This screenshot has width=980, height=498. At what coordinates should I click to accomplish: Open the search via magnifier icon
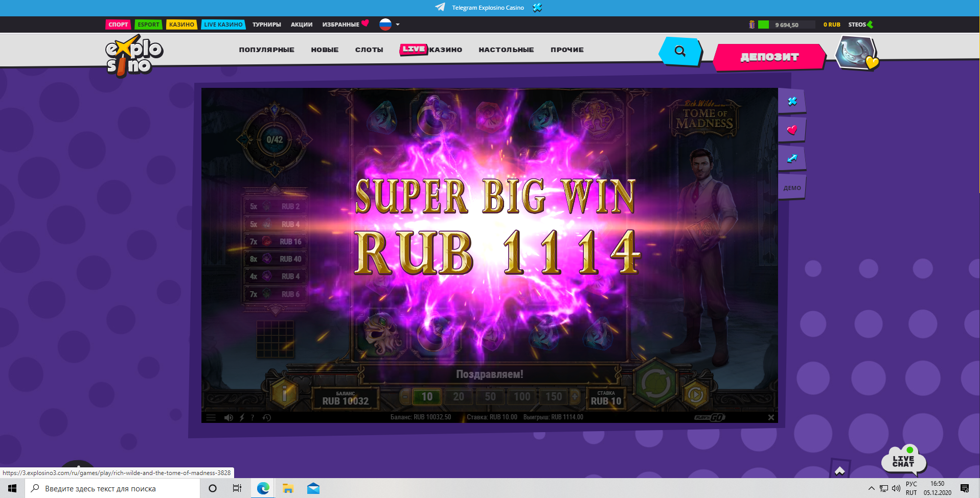tap(680, 51)
